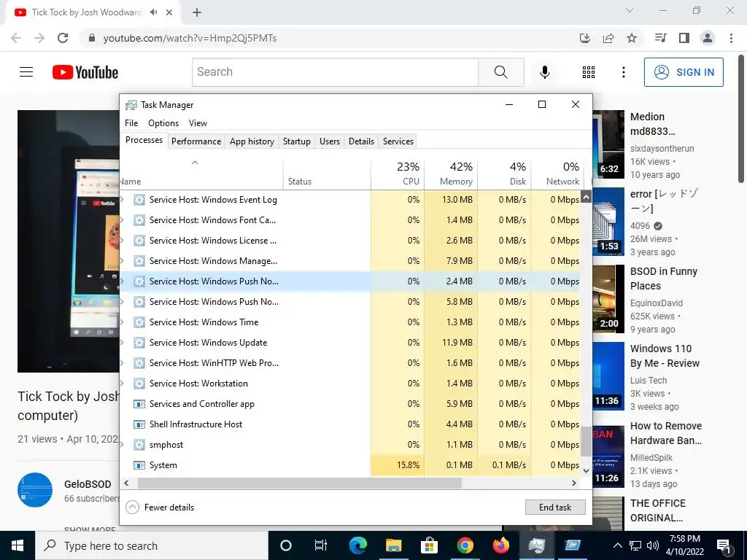Open the Chrome profile avatar

point(708,38)
